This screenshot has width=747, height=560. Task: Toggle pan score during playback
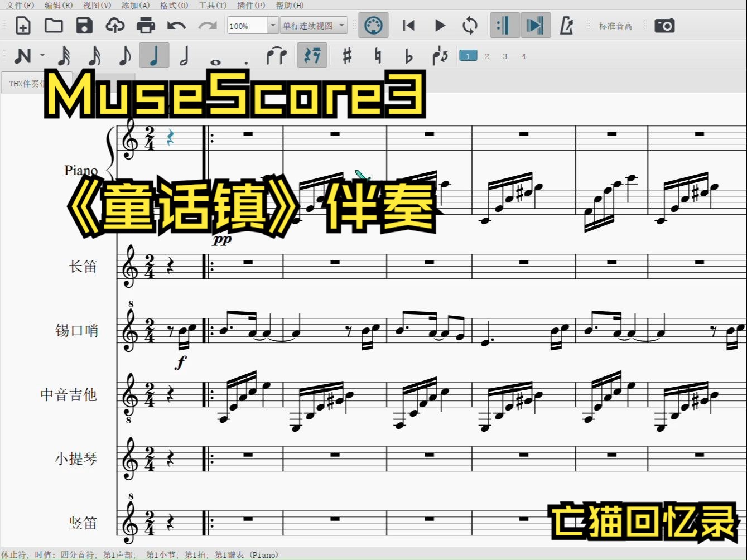tap(535, 26)
